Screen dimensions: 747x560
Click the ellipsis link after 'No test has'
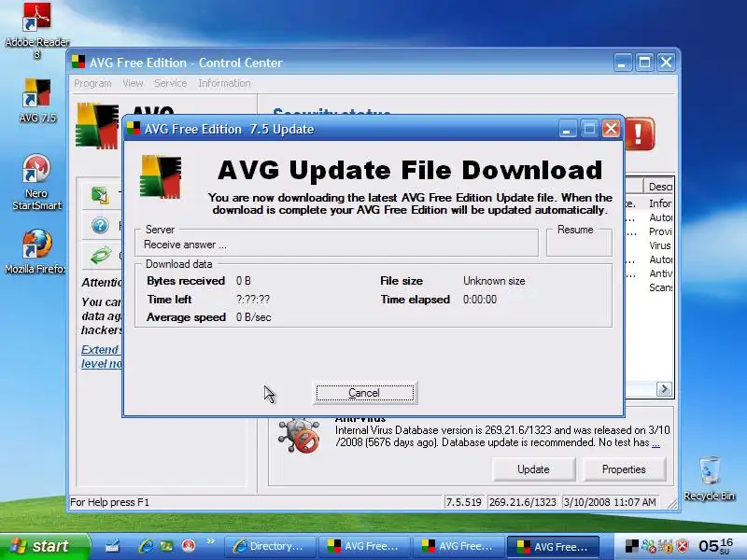click(655, 442)
